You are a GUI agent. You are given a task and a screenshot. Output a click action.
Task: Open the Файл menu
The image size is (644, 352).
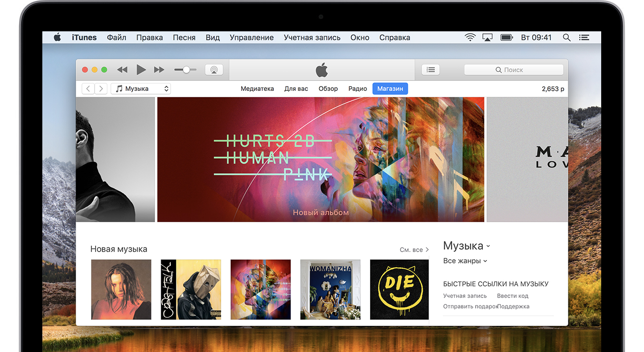[x=117, y=38]
